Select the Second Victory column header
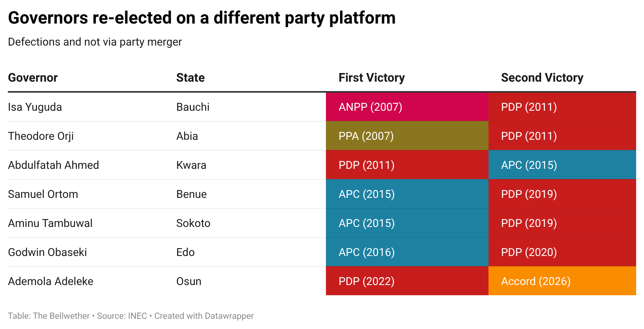644x329 pixels. coord(542,78)
